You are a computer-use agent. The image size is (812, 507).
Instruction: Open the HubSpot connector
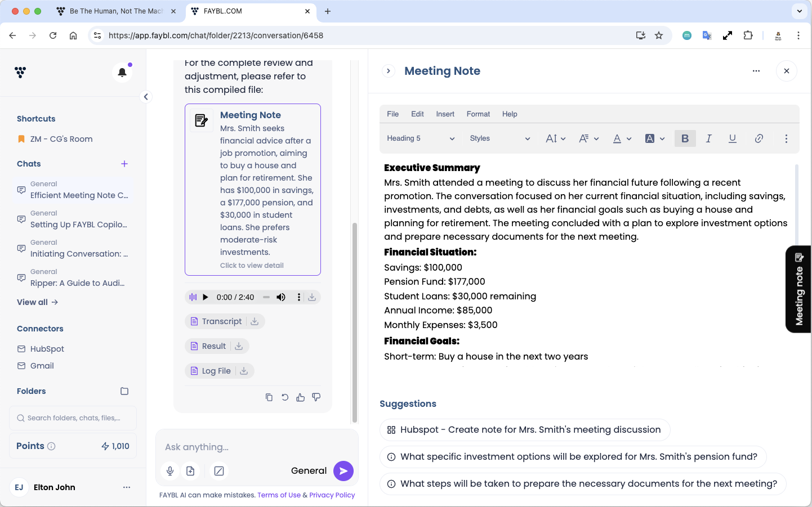[41, 349]
